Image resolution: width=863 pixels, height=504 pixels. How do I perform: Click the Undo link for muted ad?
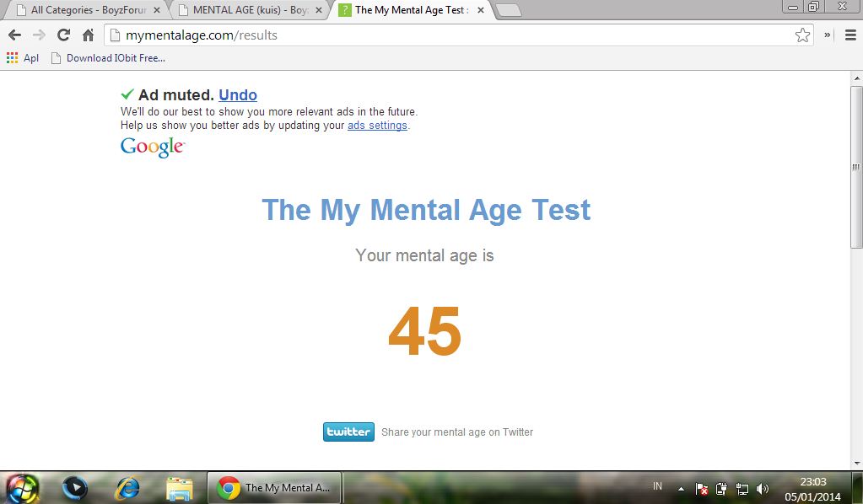click(238, 95)
